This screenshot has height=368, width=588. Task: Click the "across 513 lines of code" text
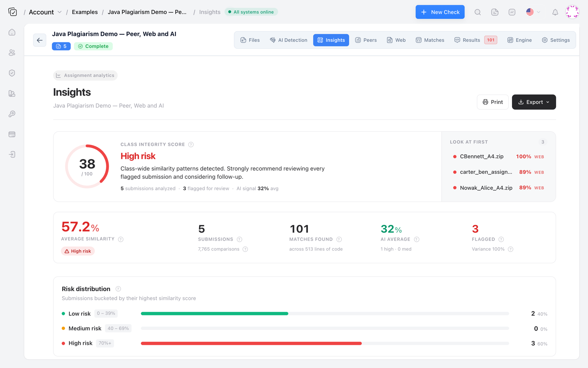click(316, 249)
